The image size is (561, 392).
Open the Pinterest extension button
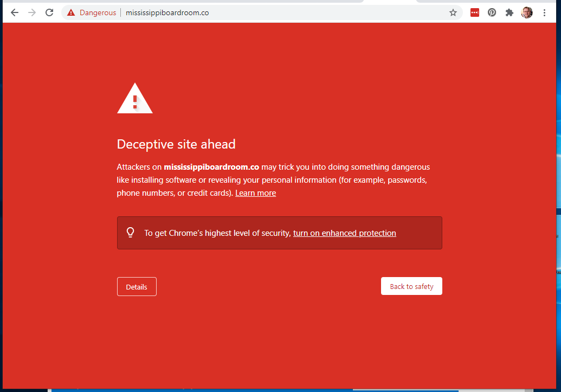[492, 12]
